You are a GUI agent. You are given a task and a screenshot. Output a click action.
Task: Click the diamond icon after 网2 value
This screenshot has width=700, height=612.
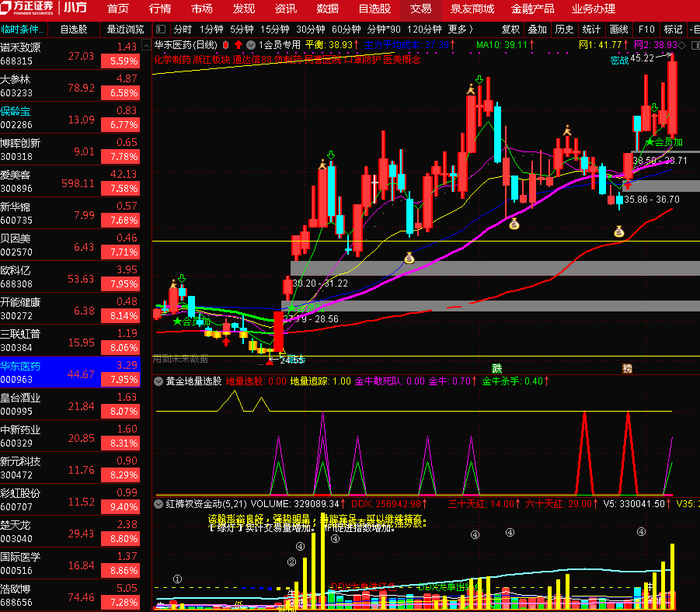click(681, 45)
